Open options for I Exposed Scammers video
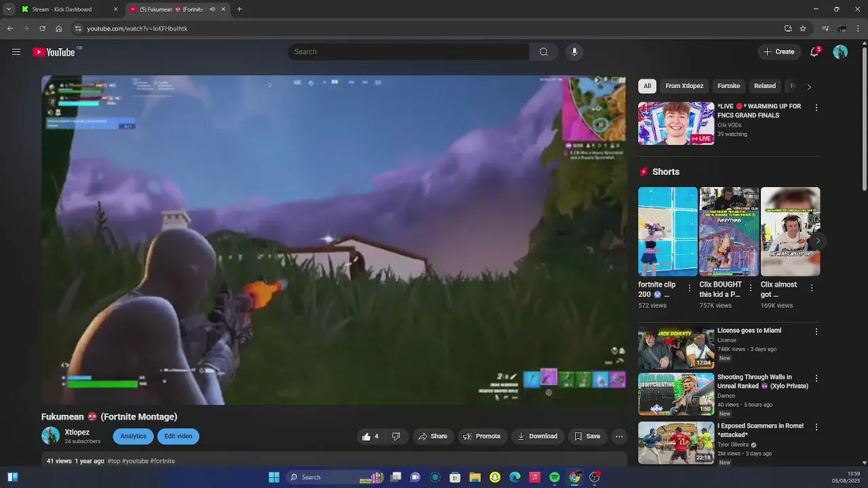 click(x=816, y=427)
